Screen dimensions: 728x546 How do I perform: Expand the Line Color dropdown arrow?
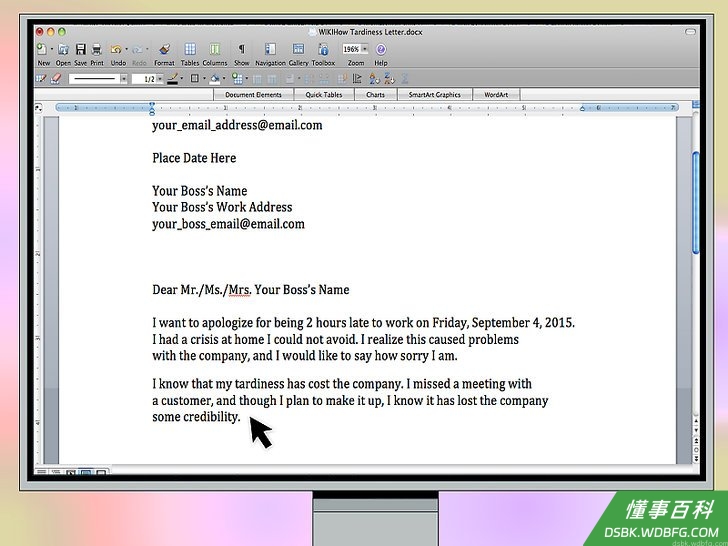pyautogui.click(x=182, y=78)
